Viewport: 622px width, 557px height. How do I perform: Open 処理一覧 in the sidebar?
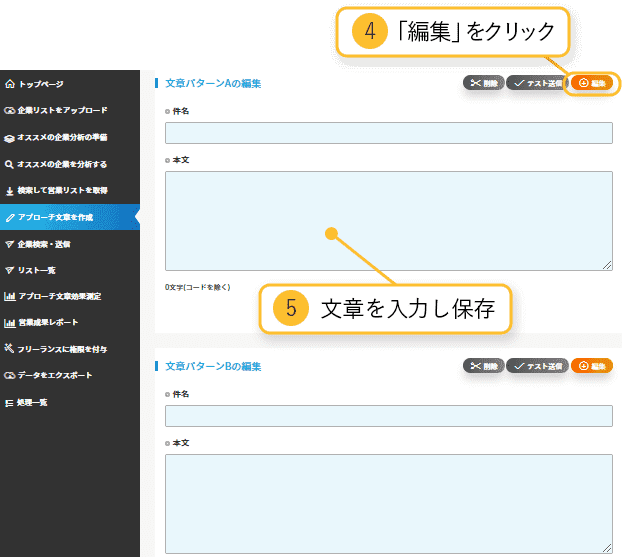coord(26,403)
